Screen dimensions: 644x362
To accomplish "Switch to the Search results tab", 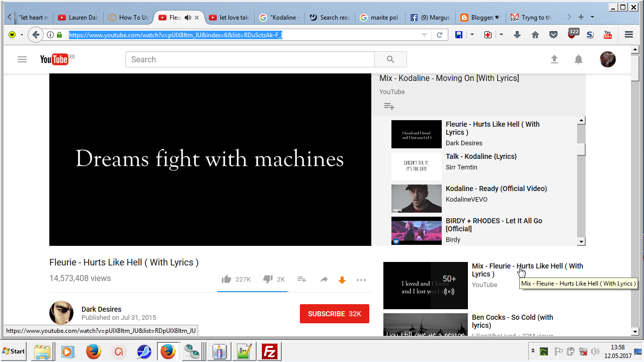I will [x=330, y=18].
